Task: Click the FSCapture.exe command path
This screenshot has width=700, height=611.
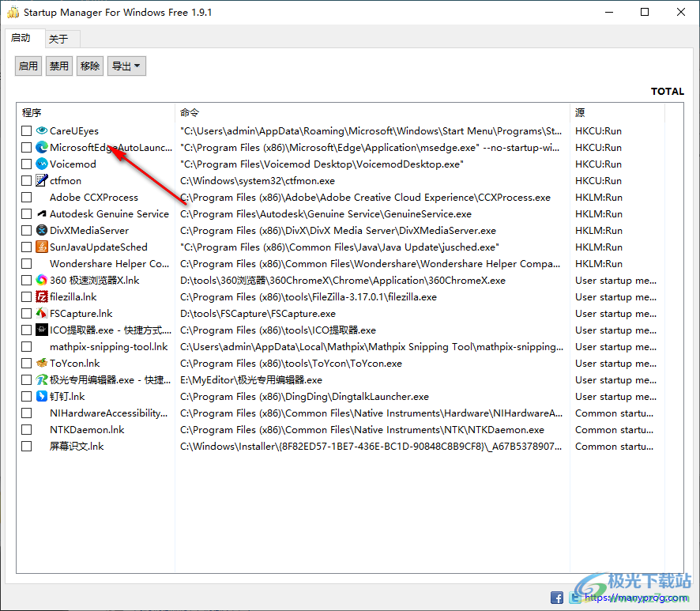Action: [258, 314]
